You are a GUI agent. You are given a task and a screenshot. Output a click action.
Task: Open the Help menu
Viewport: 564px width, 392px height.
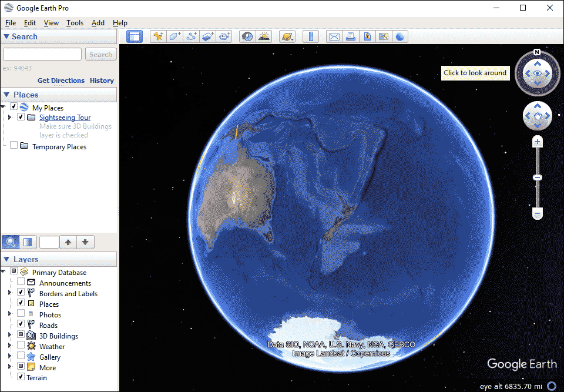click(x=120, y=23)
